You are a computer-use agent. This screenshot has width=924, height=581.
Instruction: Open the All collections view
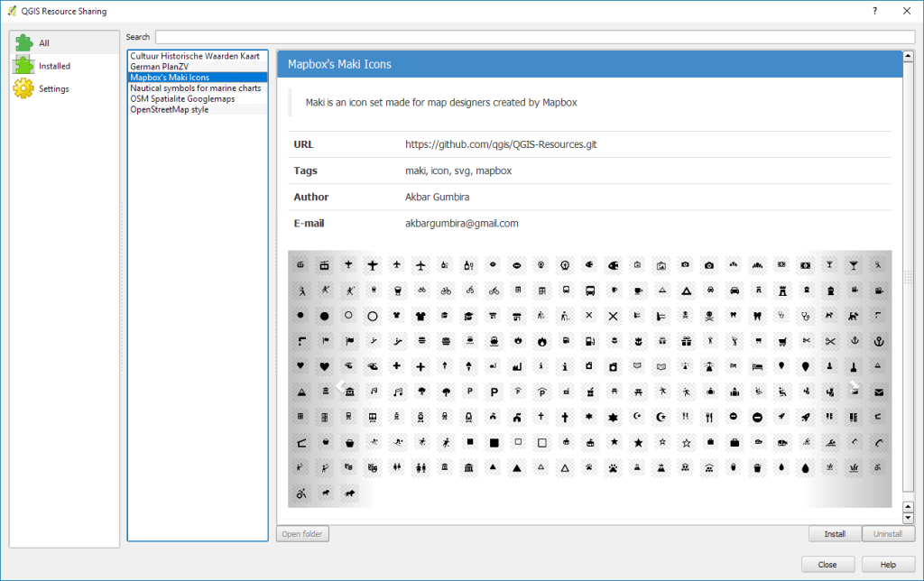point(42,42)
